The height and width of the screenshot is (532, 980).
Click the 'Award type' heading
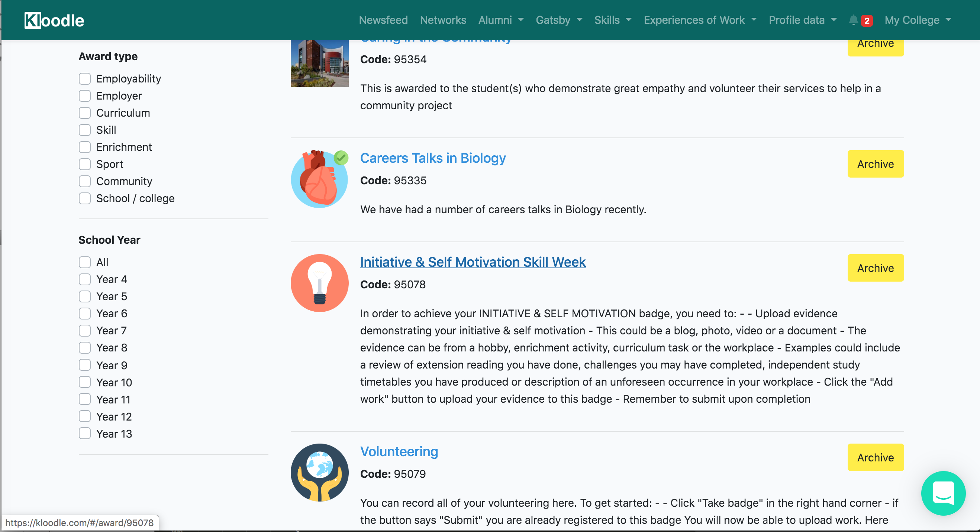[x=108, y=56]
